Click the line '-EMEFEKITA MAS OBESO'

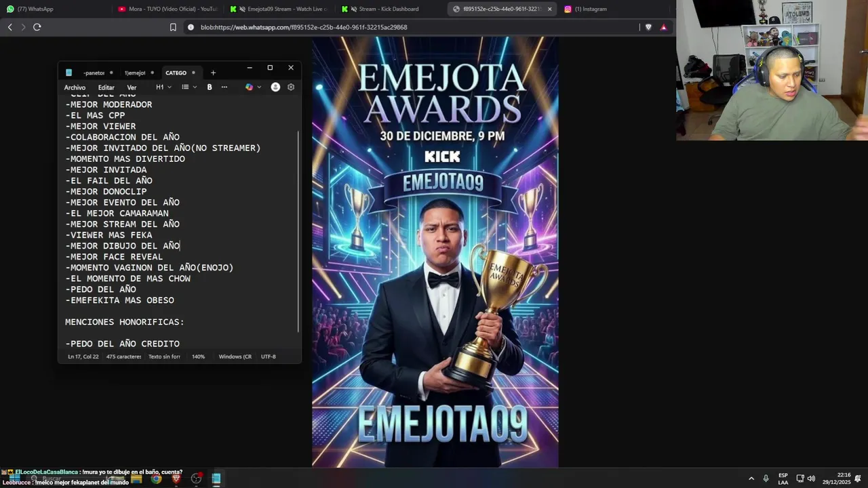point(119,300)
